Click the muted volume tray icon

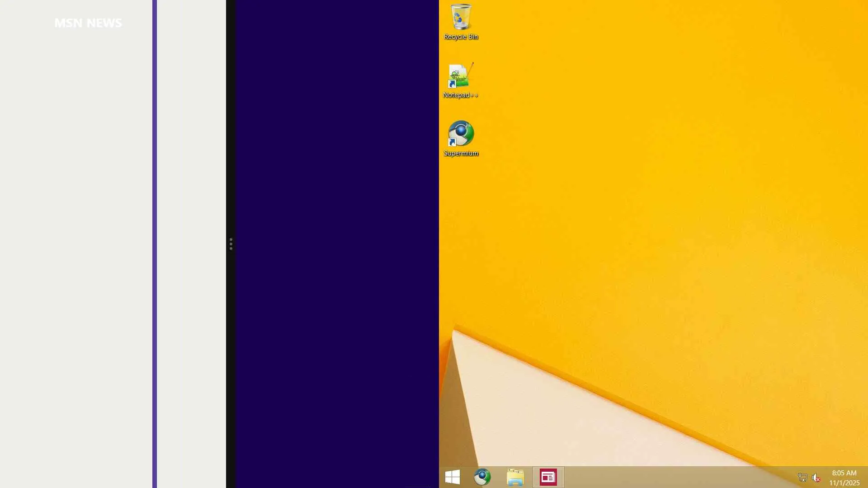[x=816, y=478]
